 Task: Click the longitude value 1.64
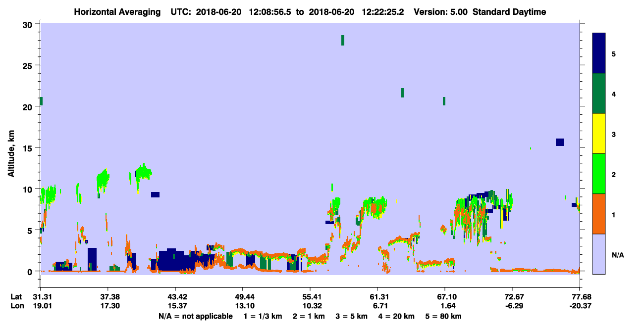[445, 306]
